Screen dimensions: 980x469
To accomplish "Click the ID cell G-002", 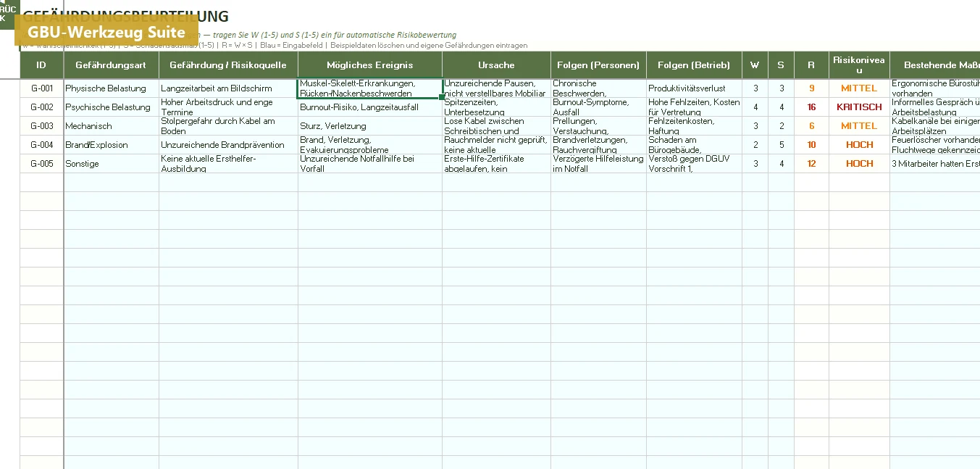I will click(41, 107).
